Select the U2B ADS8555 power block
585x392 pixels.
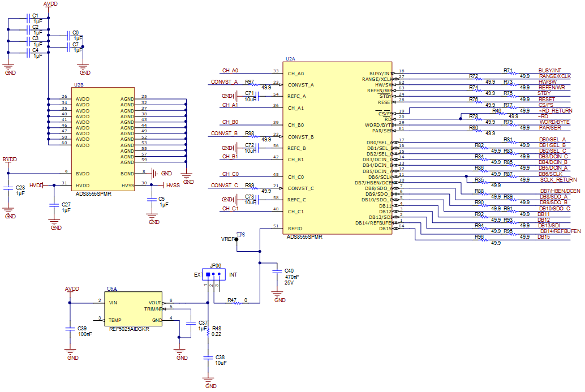click(102, 139)
